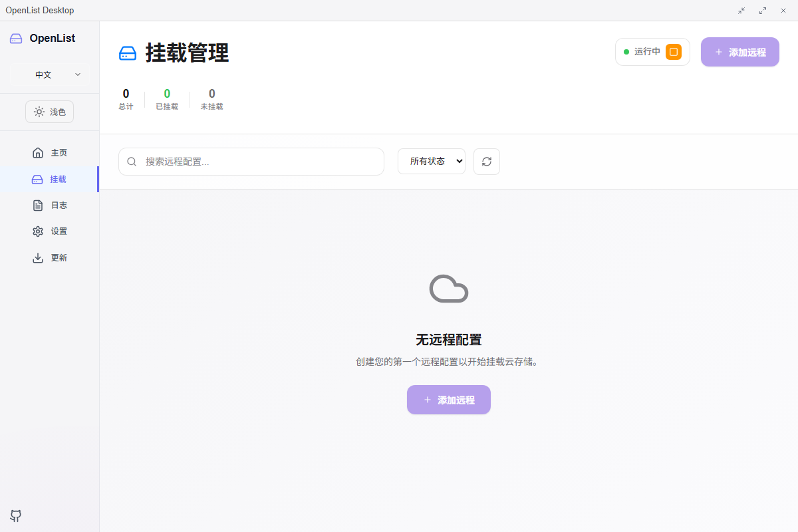Select the 更新 download icon in sidebar
The width and height of the screenshot is (798, 532).
click(x=38, y=257)
